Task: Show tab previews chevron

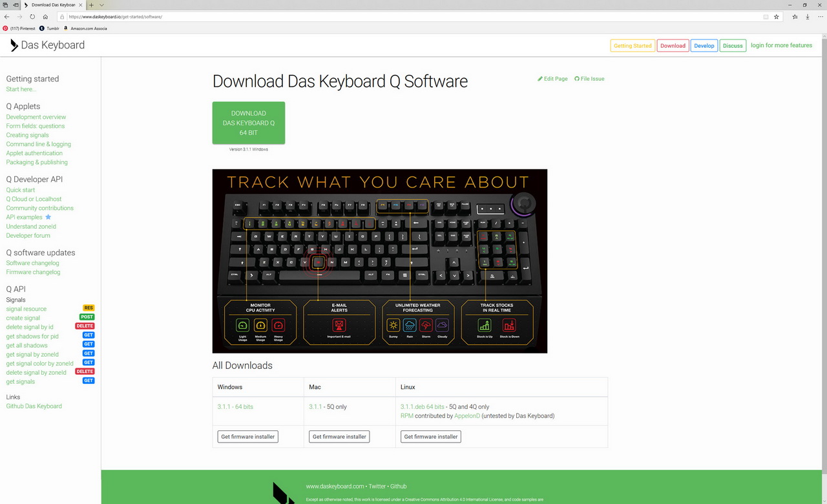Action: point(101,5)
